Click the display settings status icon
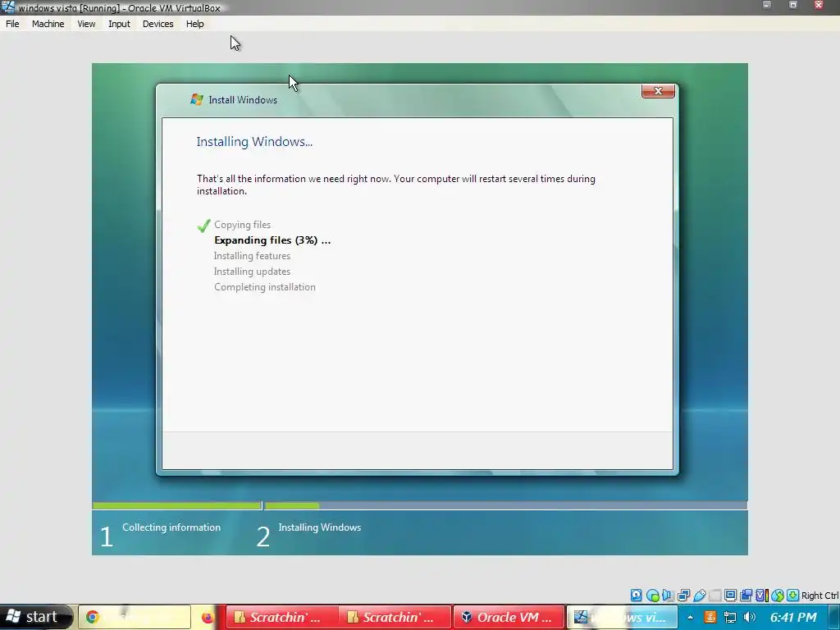 pyautogui.click(x=730, y=596)
